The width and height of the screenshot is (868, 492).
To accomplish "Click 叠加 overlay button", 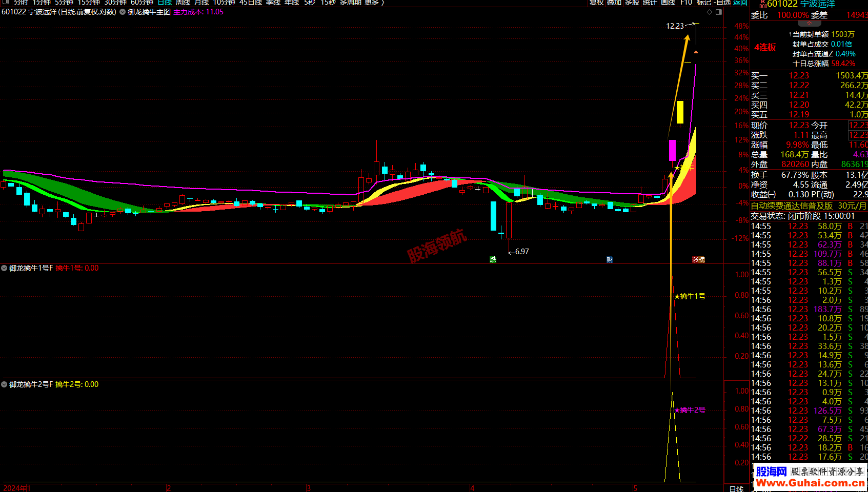I will click(614, 2).
